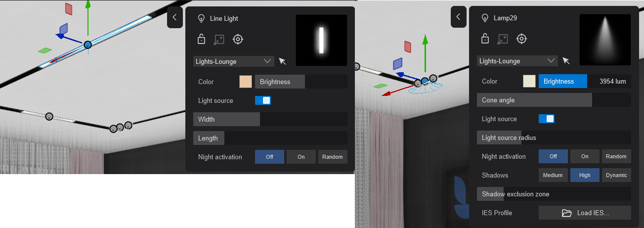Click the Cone angle slider
Viewport: 644px width, 228px height.
(x=554, y=100)
